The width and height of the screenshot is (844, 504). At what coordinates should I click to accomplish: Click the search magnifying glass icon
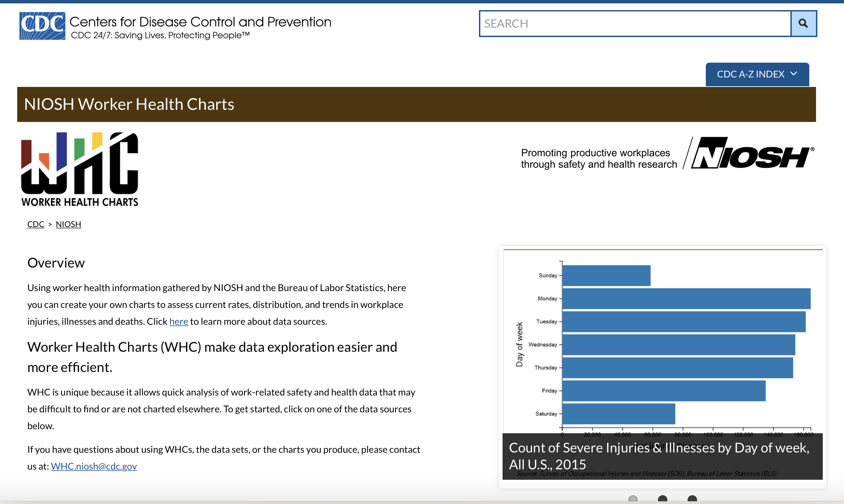pyautogui.click(x=803, y=24)
